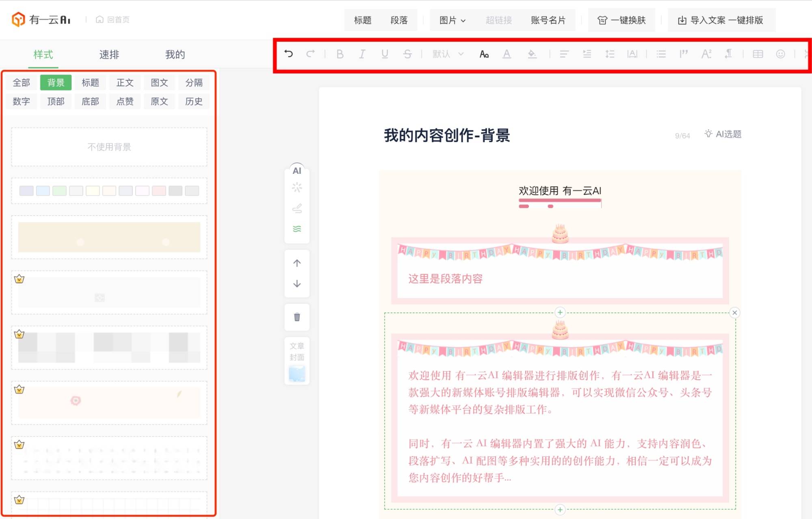
Task: Select the 顶部 style category
Action: [56, 101]
